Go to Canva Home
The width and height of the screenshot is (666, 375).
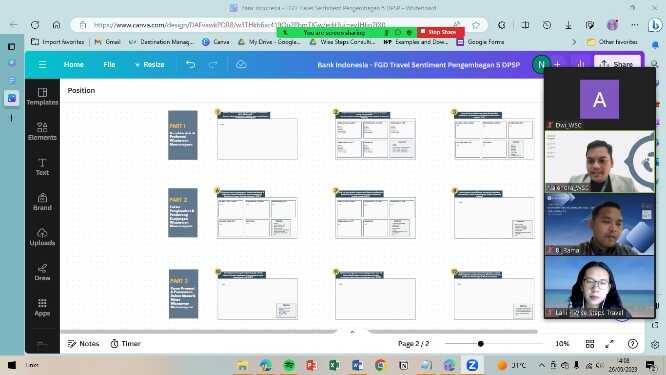(x=73, y=65)
